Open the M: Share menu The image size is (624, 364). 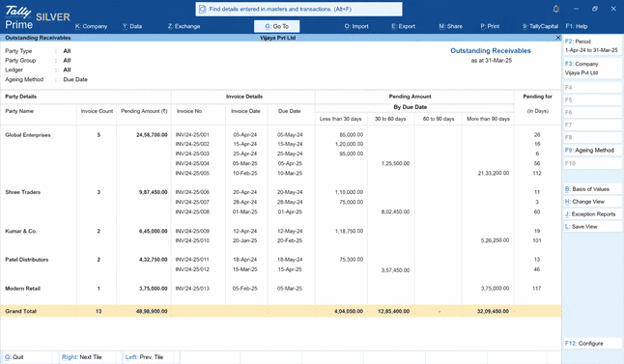click(x=450, y=26)
